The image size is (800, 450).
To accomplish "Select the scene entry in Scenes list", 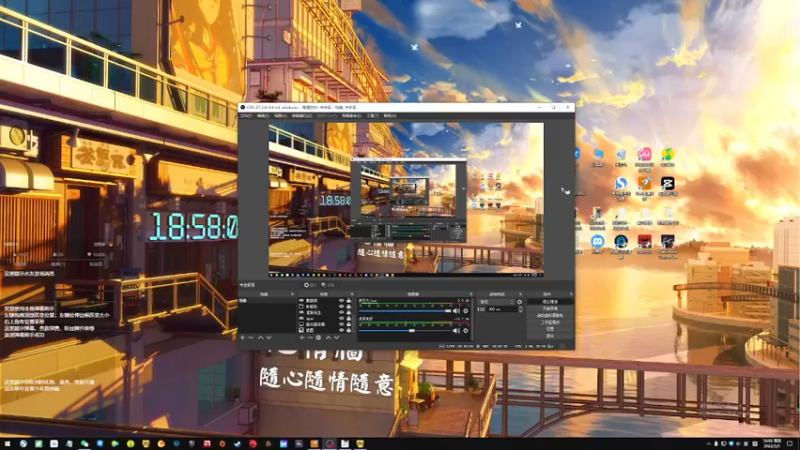I will tap(267, 301).
